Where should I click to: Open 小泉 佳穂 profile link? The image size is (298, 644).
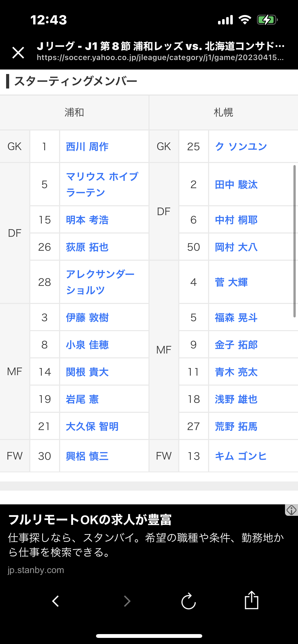(x=87, y=345)
